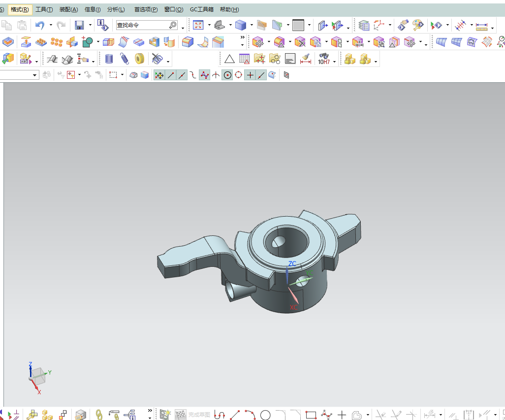Toggle quadrant point snap
505x420 pixels.
pyautogui.click(x=238, y=75)
